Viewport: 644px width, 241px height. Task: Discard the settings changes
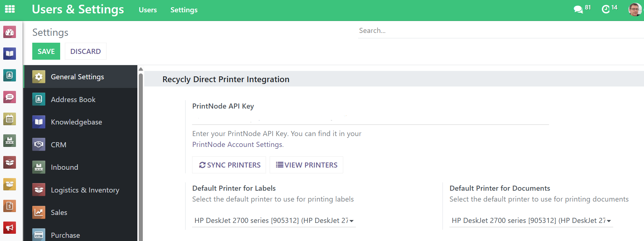(86, 51)
